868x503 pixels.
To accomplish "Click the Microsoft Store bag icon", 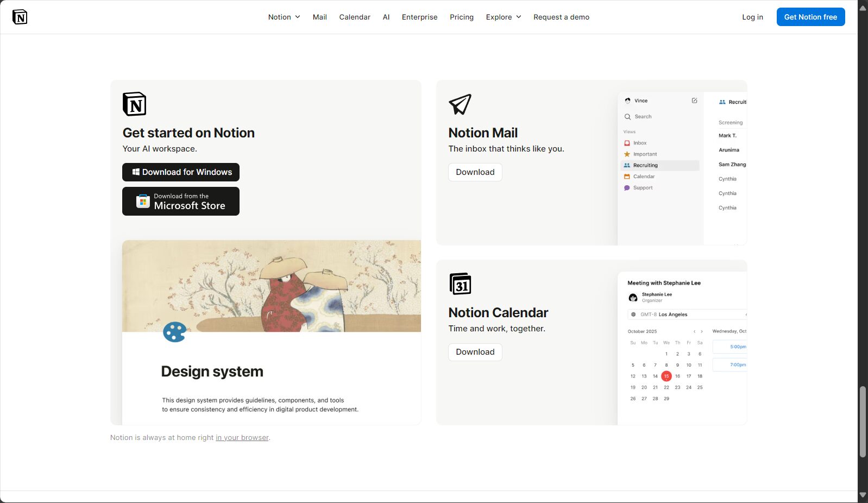I will (143, 201).
